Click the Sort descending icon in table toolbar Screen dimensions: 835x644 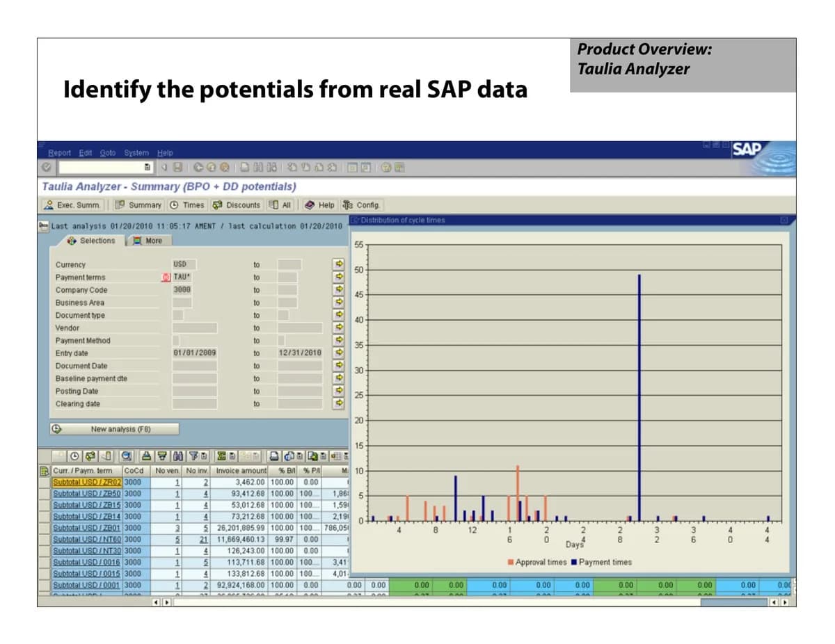click(161, 456)
